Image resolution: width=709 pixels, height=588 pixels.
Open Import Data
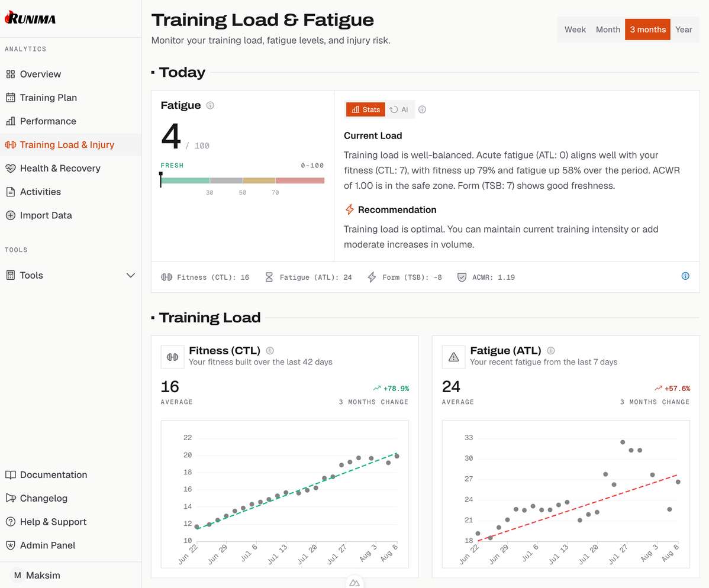coord(70,215)
